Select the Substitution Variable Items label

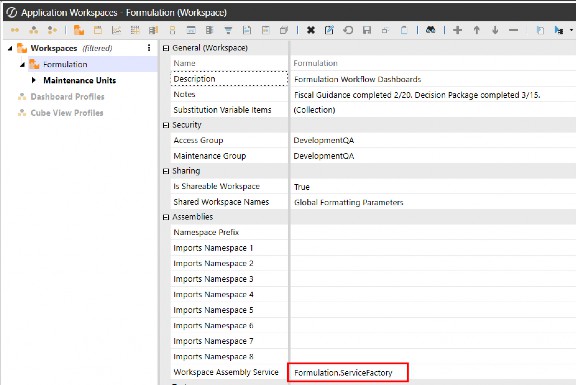click(222, 110)
